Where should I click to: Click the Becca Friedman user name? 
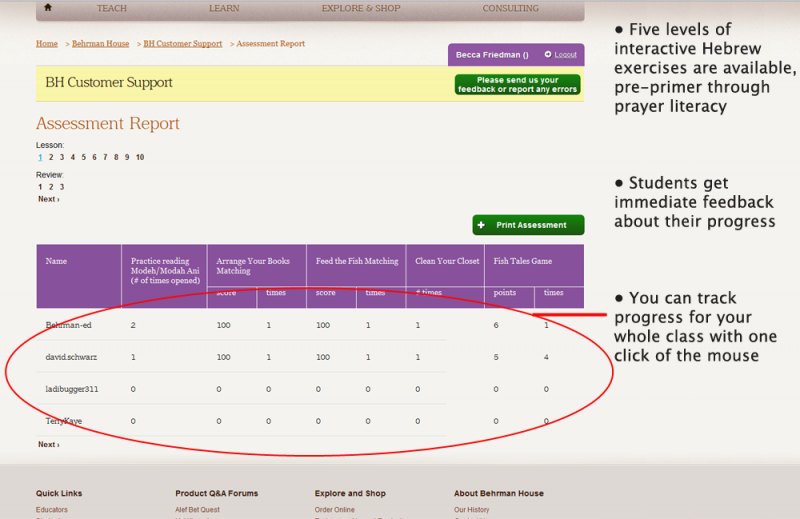(x=492, y=55)
